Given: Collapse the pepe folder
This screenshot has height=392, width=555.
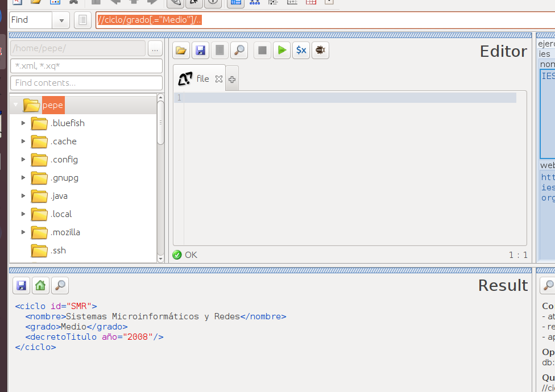Looking at the screenshot, I should pos(15,105).
